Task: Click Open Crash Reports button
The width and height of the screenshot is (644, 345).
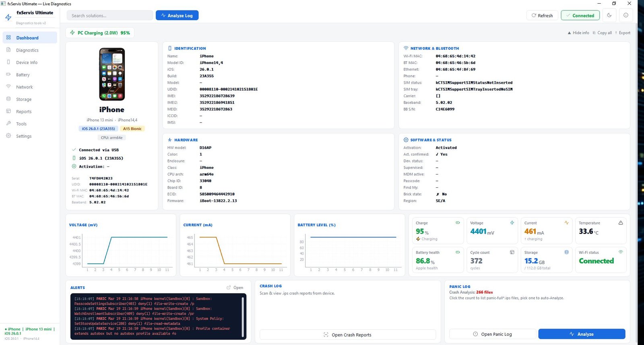Action: 348,335
